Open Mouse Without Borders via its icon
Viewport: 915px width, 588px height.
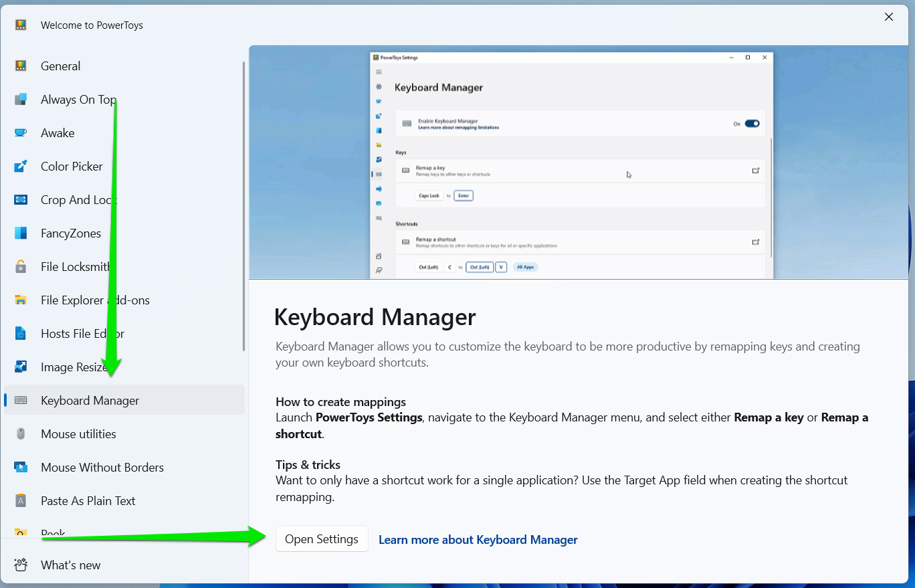coord(21,467)
